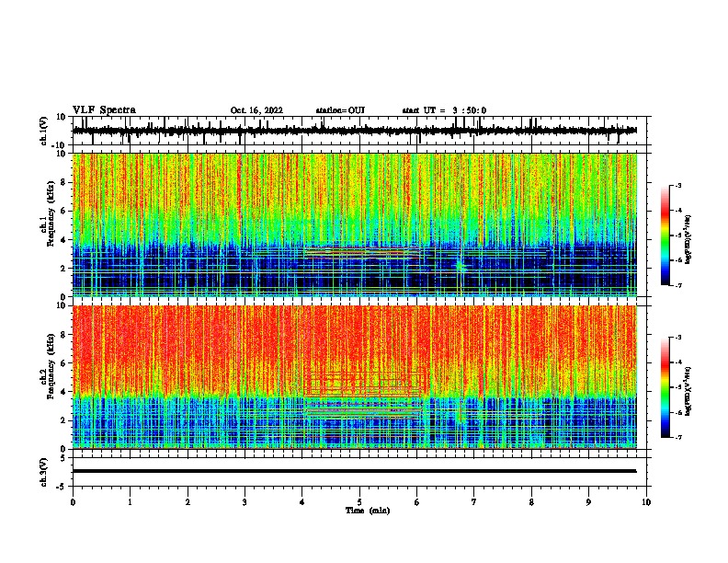The width and height of the screenshot is (728, 563).
Task: Click the "2" kHz tick on ch.2 frequency axis
Action: pos(64,420)
